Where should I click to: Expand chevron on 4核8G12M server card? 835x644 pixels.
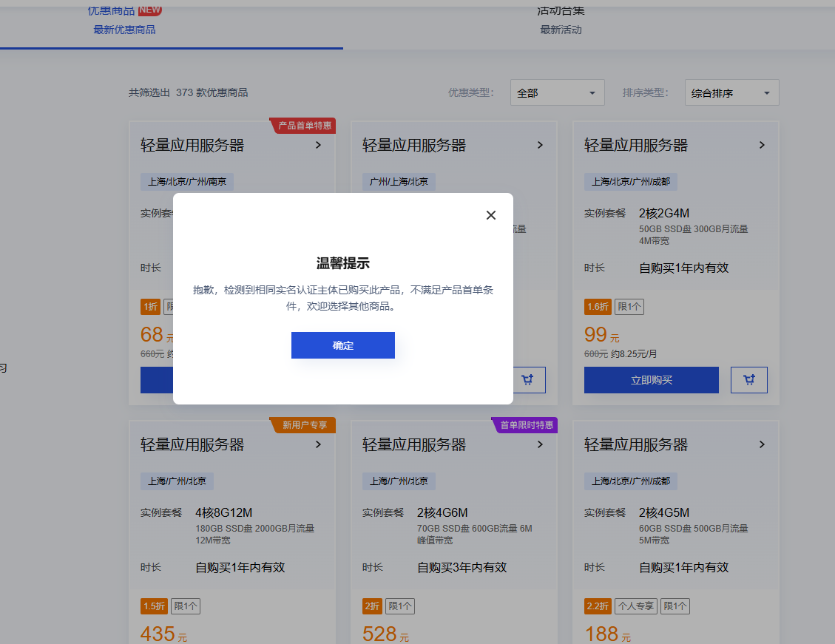coord(318,444)
